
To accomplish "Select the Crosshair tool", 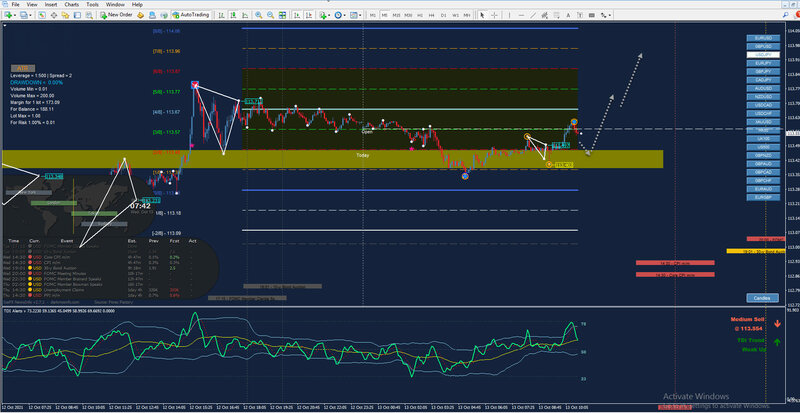I will coord(494,15).
